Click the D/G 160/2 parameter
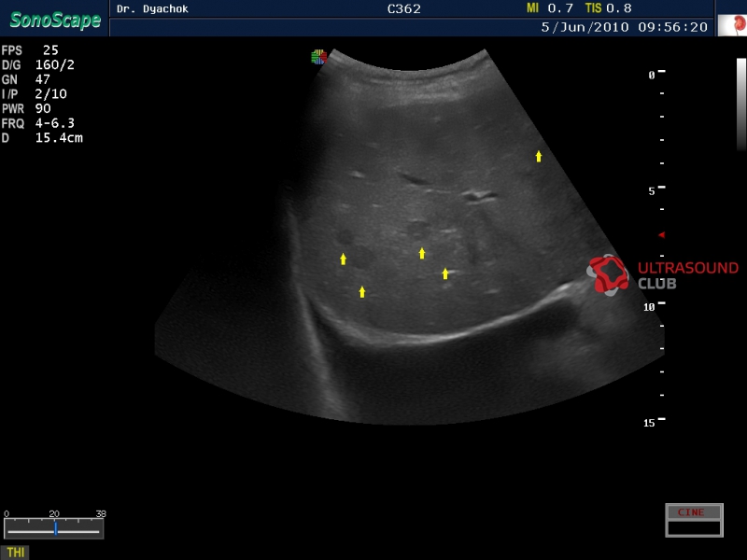Viewport: 747px width, 560px height. (38, 65)
